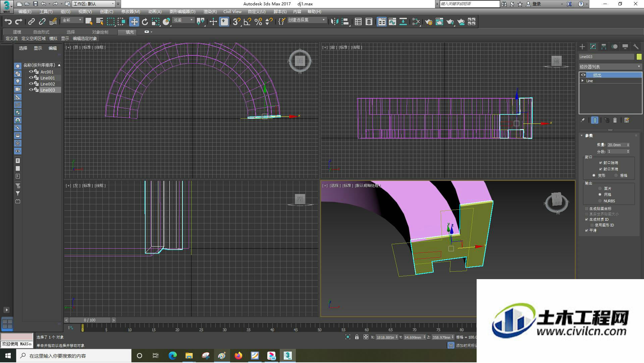Image resolution: width=644 pixels, height=363 pixels.
Task: Open Firefox from the Windows taskbar
Action: 238,356
